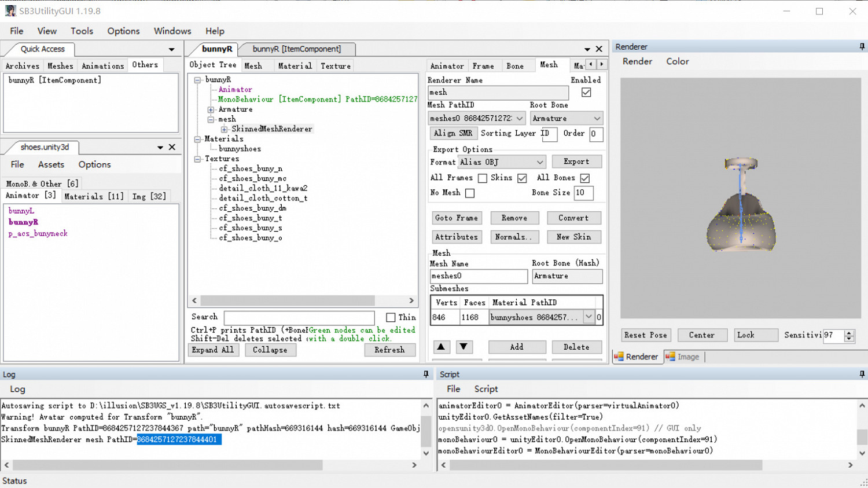Close the shoes.unity3d panel
This screenshot has width=868, height=488.
(172, 148)
